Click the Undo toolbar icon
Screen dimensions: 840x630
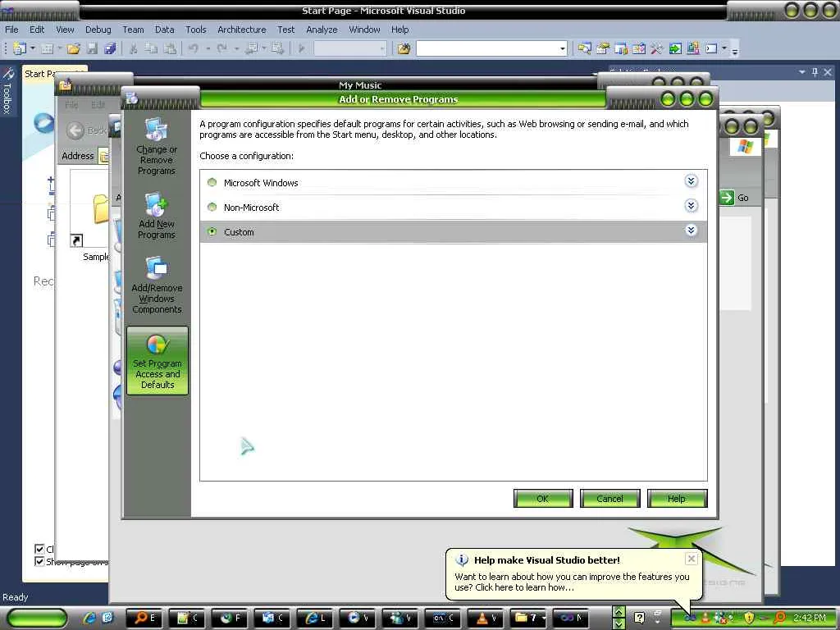coord(194,48)
